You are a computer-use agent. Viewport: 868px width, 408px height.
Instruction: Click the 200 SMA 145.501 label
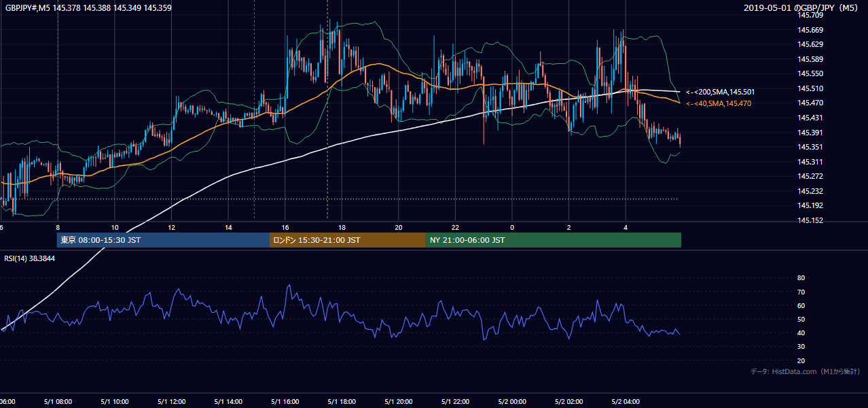(720, 92)
